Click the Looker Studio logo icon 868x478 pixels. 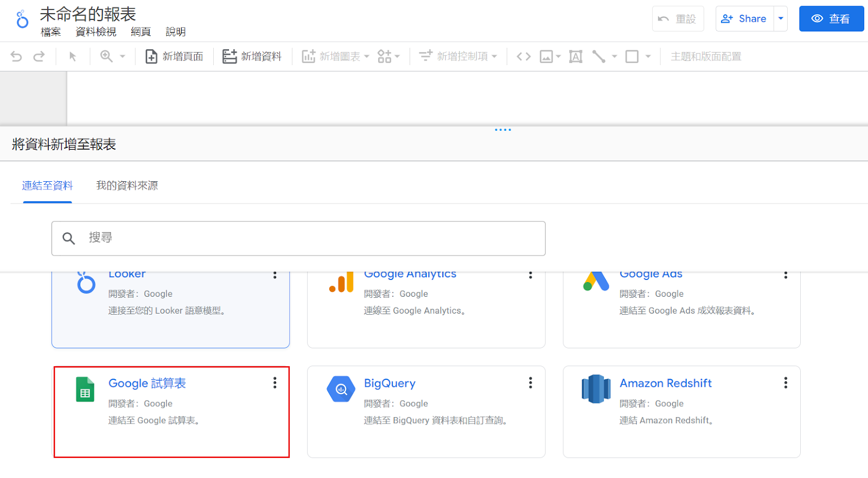[22, 19]
